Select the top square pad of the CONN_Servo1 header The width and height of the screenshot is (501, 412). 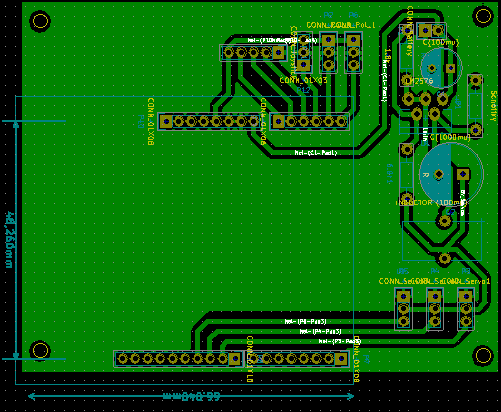[x=466, y=296]
